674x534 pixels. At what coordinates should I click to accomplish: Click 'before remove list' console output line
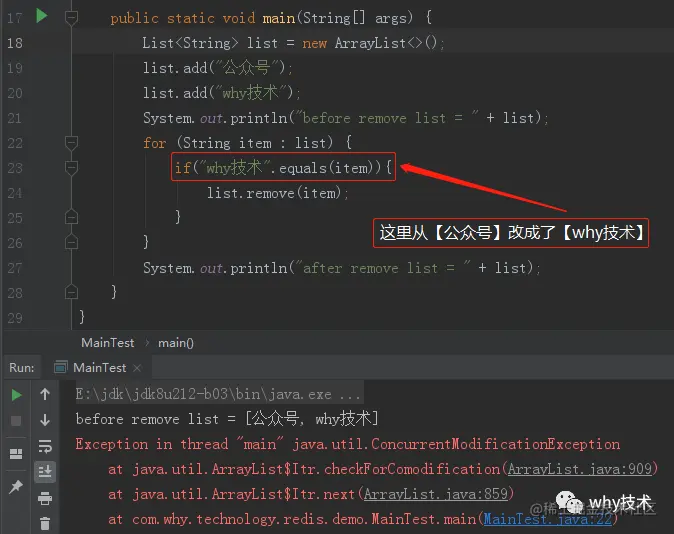(227, 418)
